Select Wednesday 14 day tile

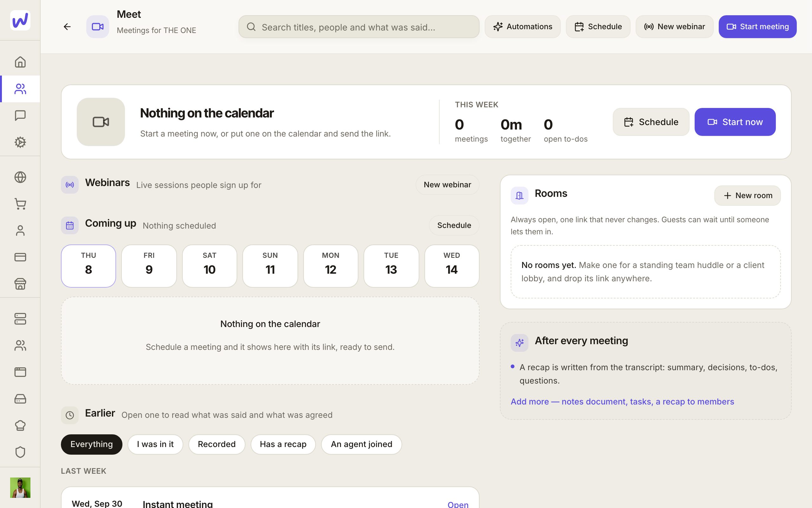[452, 266]
